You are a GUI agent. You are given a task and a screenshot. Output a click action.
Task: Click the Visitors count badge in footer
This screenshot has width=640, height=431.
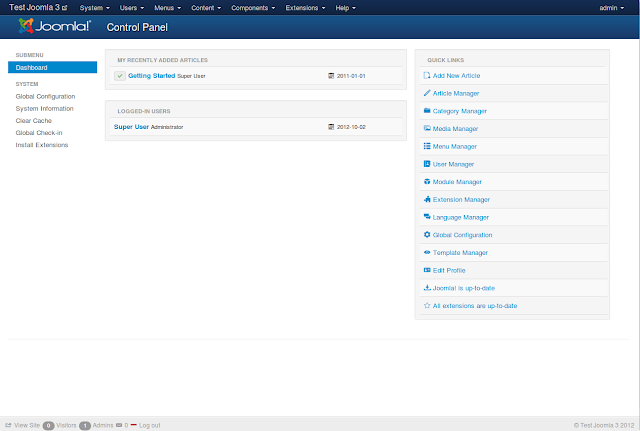48,426
